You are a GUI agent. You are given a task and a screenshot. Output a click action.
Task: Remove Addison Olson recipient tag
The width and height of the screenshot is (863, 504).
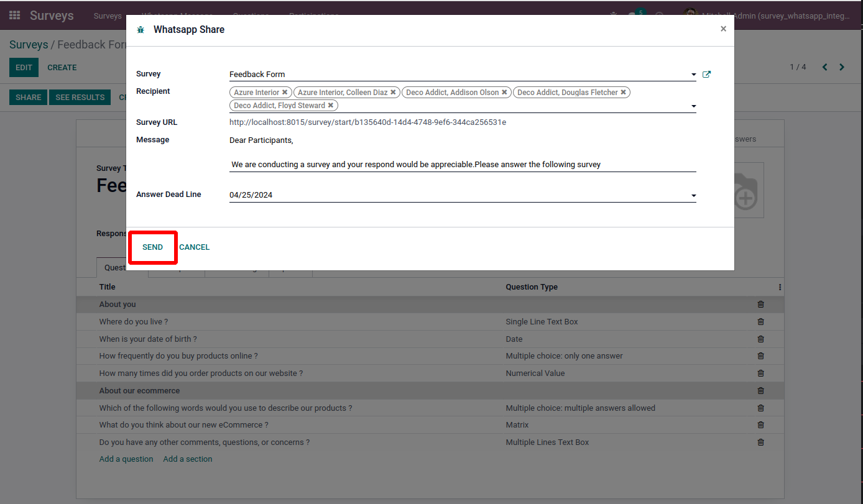504,93
